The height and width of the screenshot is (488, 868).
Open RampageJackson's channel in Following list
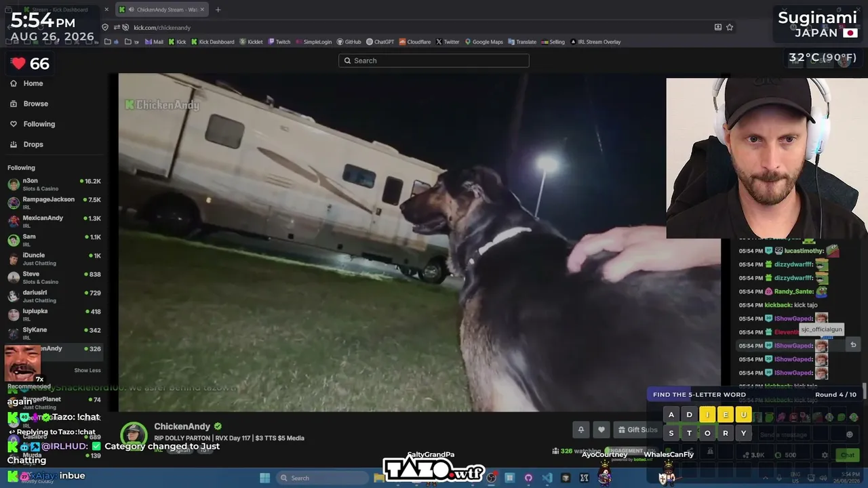[x=54, y=203]
